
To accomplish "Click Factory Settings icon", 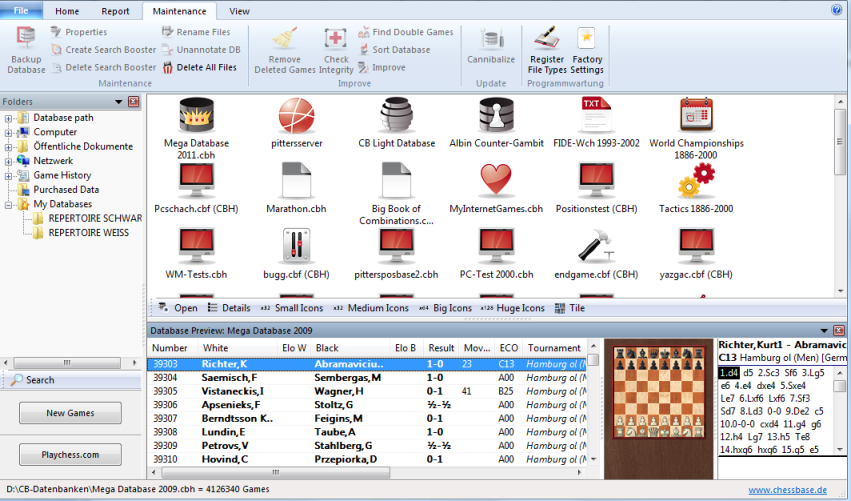I will pyautogui.click(x=587, y=38).
